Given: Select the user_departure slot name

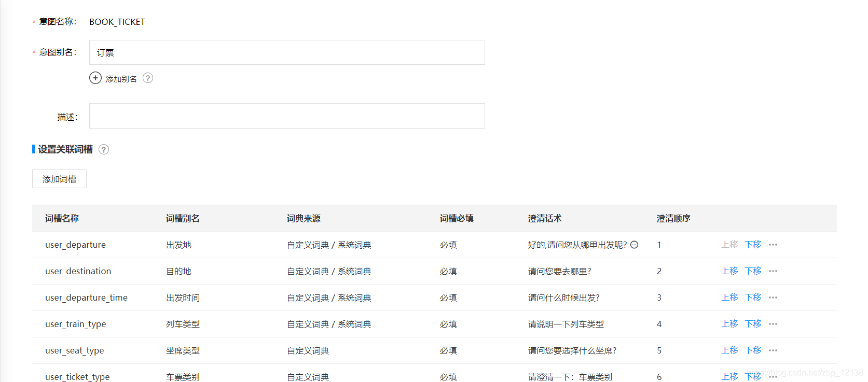Looking at the screenshot, I should tap(75, 245).
